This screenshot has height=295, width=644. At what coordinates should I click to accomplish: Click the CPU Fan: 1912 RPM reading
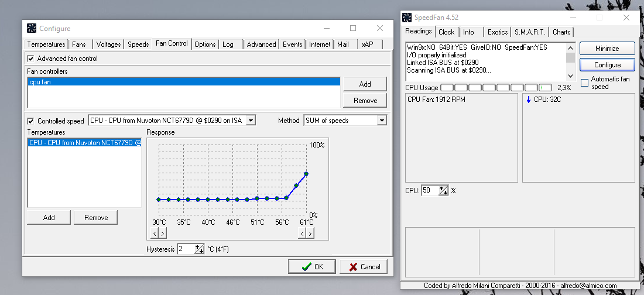click(436, 100)
